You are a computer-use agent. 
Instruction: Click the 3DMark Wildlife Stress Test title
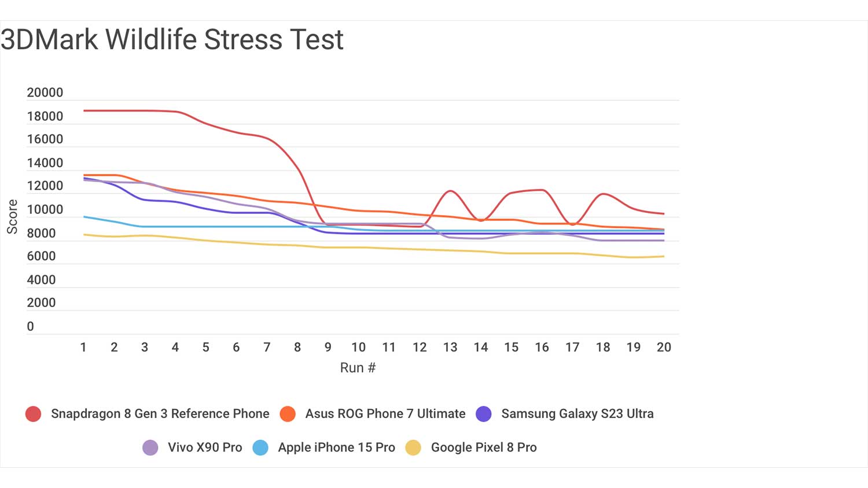coord(172,39)
